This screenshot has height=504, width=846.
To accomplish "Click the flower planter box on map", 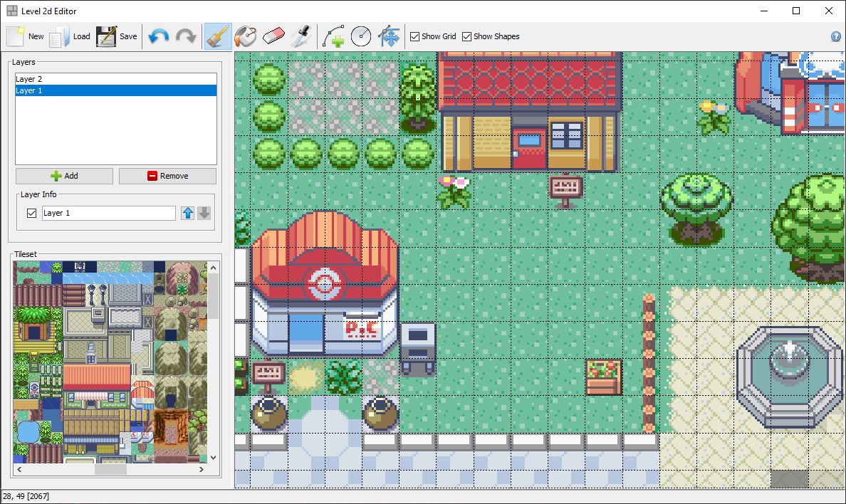I will click(x=603, y=377).
